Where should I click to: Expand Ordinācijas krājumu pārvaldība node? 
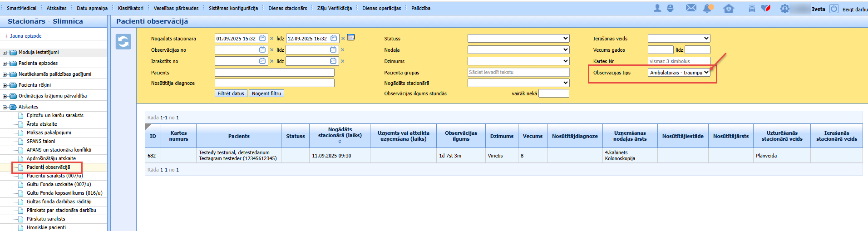click(x=5, y=96)
